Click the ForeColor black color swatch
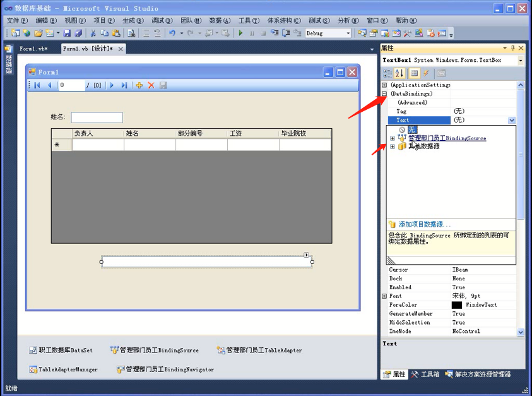532x396 pixels. tap(457, 305)
